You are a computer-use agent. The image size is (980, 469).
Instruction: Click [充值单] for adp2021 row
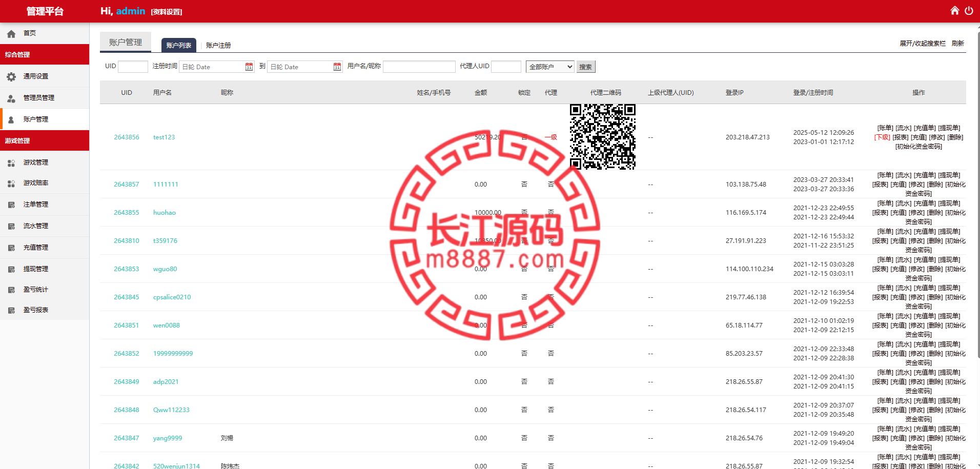coord(925,373)
